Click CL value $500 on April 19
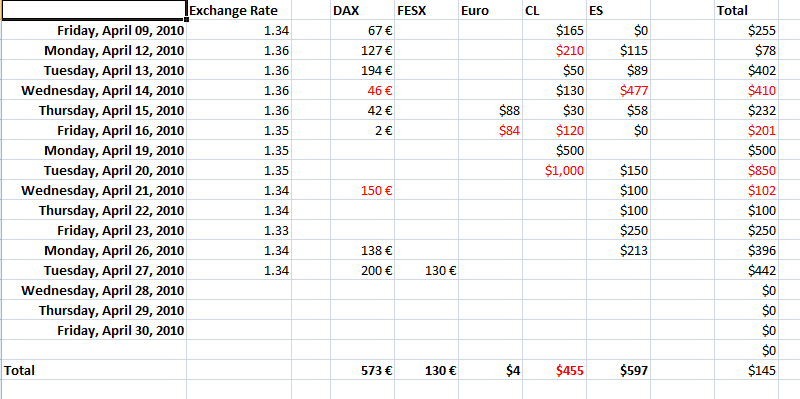Image resolution: width=800 pixels, height=399 pixels. [x=555, y=151]
